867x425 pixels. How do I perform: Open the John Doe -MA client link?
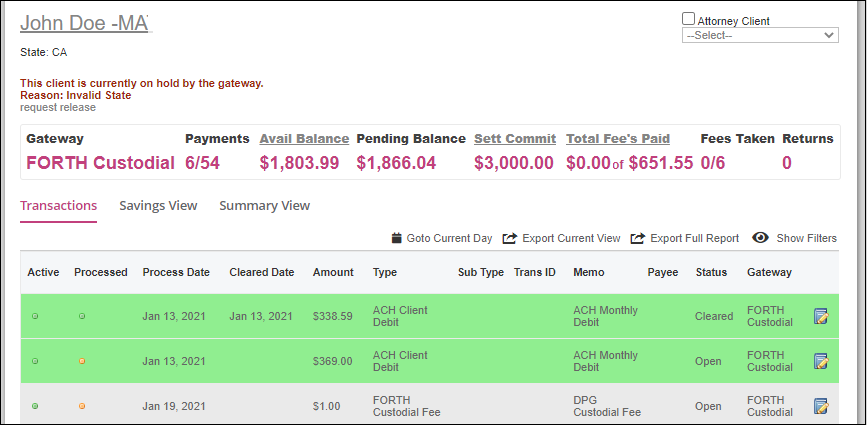[x=85, y=23]
